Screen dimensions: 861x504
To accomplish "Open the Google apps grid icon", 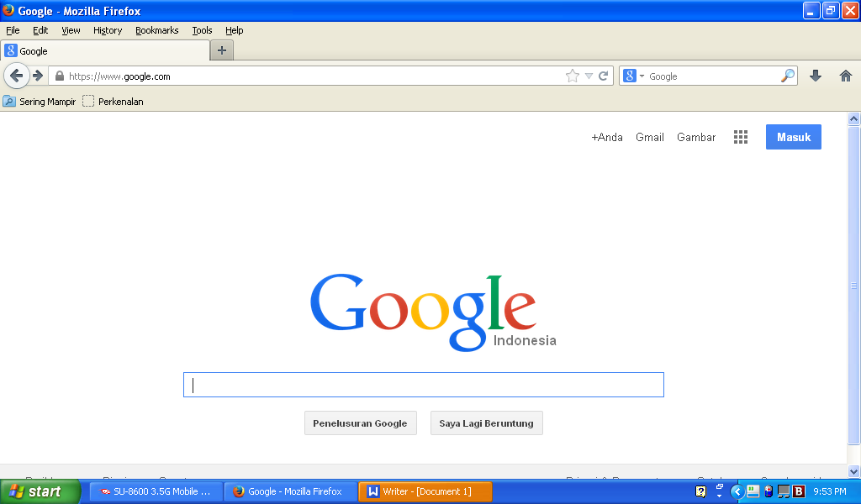I will pyautogui.click(x=741, y=137).
